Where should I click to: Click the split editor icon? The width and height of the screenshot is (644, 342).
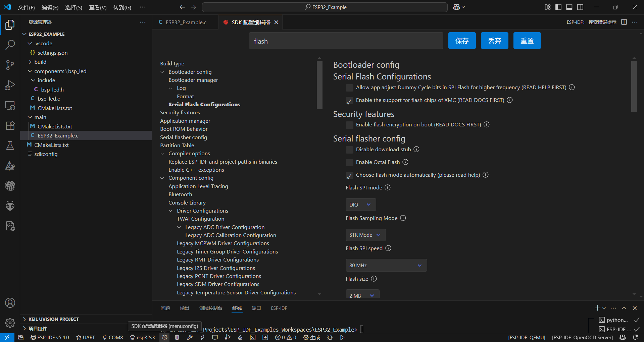click(x=624, y=22)
